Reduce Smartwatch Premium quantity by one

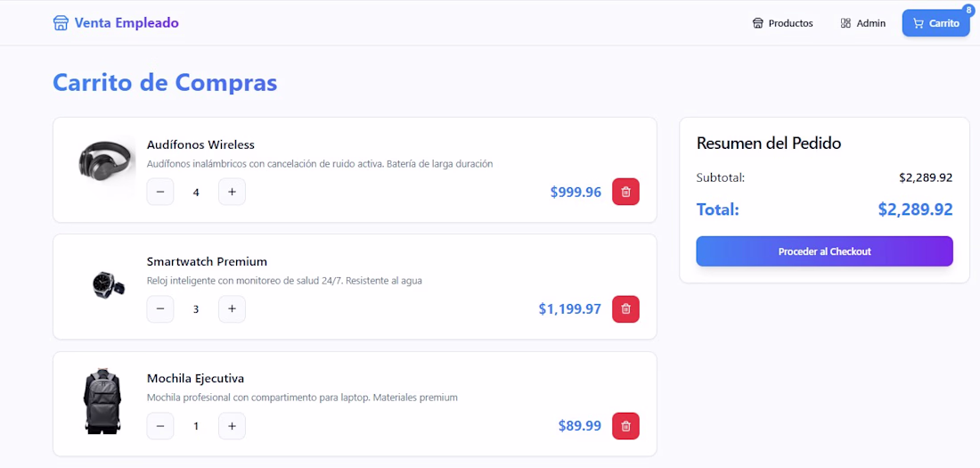(x=160, y=308)
